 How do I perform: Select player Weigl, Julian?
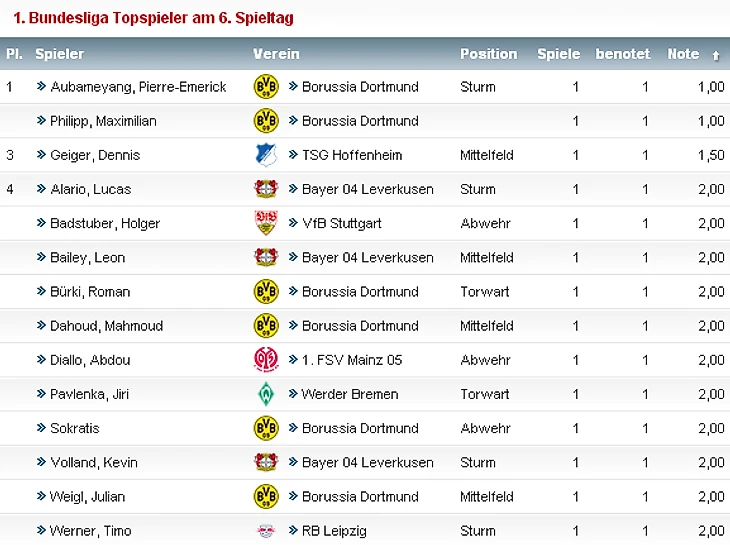tap(88, 497)
